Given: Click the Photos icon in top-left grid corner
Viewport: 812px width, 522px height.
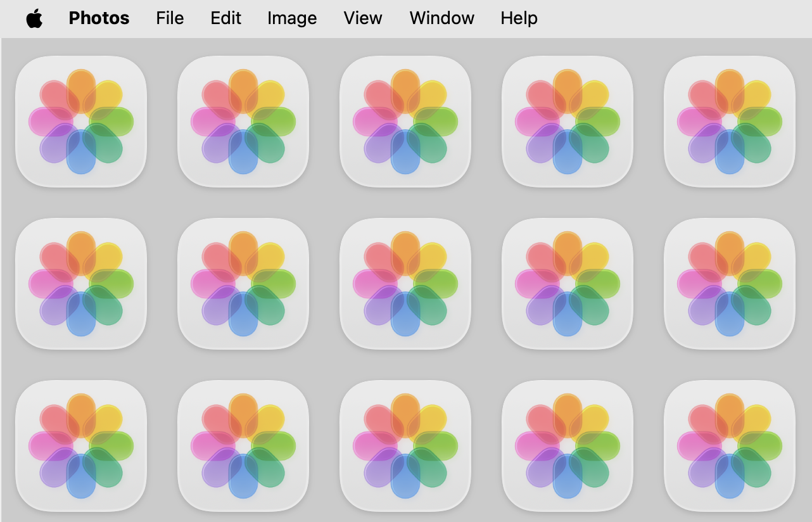Looking at the screenshot, I should coord(81,121).
